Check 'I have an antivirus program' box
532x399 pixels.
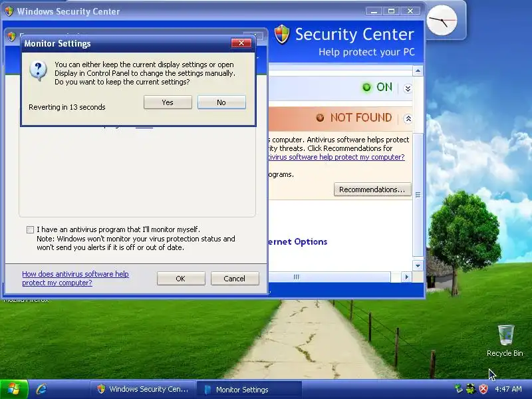tap(30, 229)
